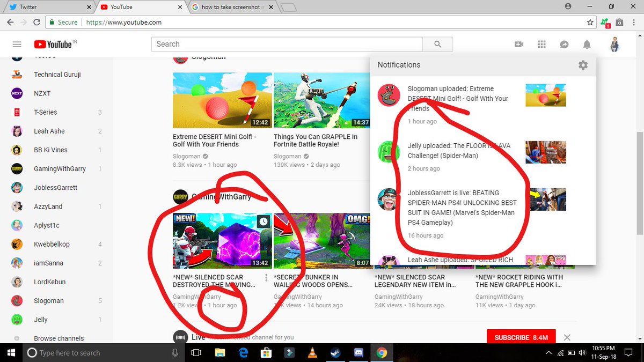This screenshot has width=644, height=362.
Task: Click the Chrome address bar URL
Action: [x=123, y=23]
